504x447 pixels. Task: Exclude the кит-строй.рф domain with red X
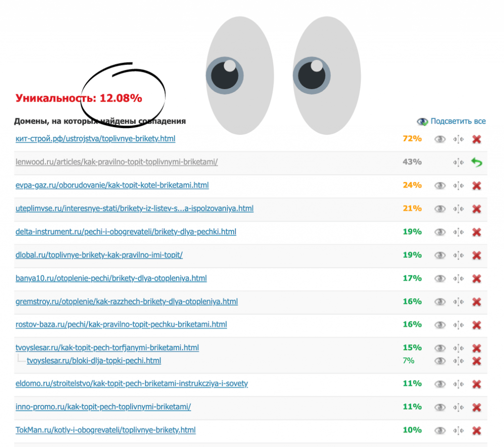476,139
